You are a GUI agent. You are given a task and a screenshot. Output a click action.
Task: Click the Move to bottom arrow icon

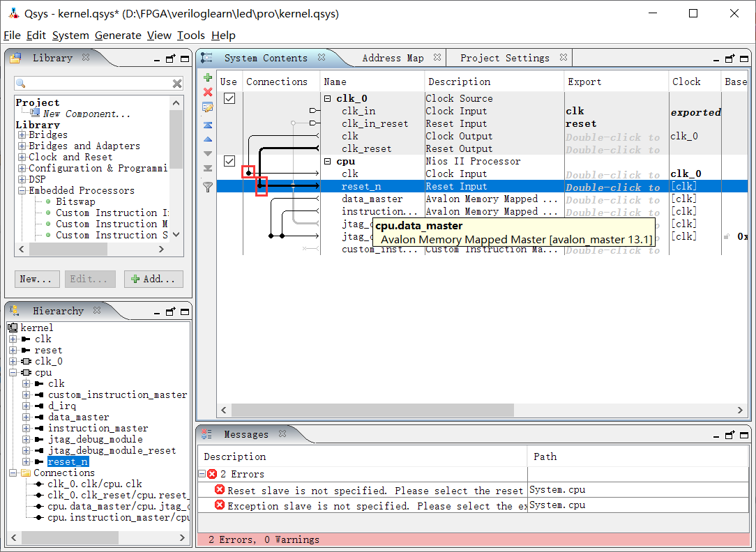208,168
